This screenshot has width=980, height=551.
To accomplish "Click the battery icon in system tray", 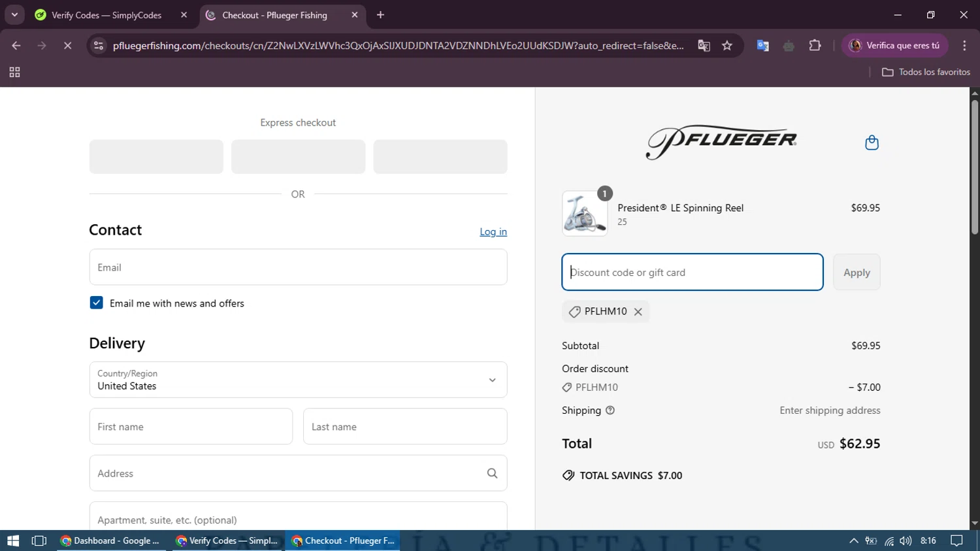I will tap(871, 541).
